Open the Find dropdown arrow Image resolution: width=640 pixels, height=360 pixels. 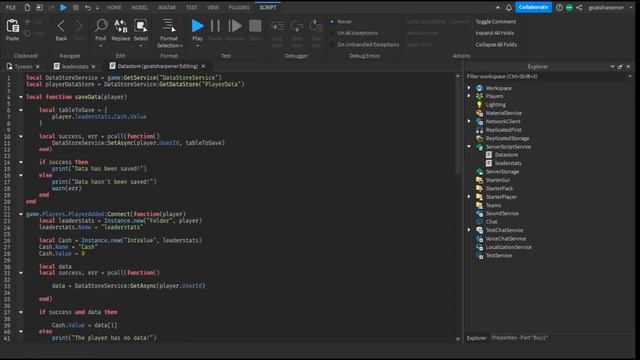(100, 46)
